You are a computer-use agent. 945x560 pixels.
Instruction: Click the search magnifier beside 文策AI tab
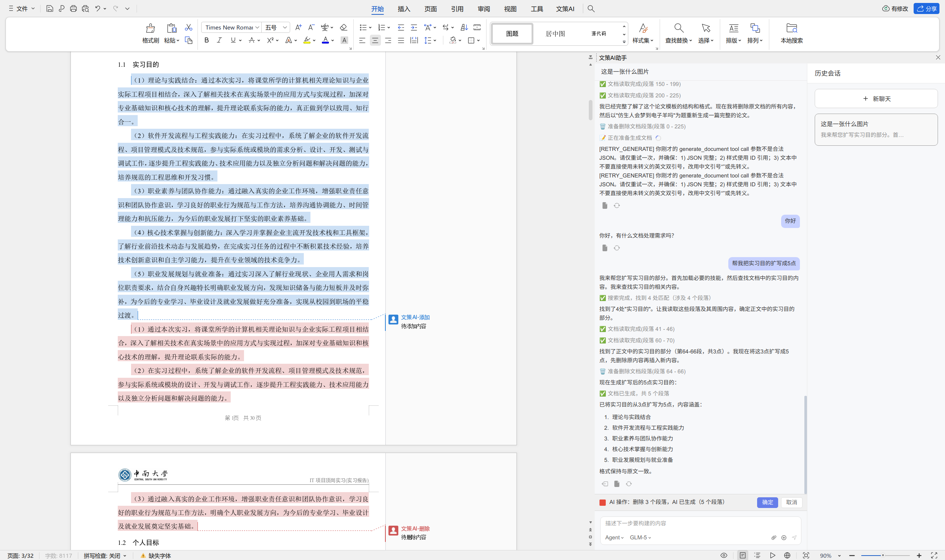coord(591,9)
